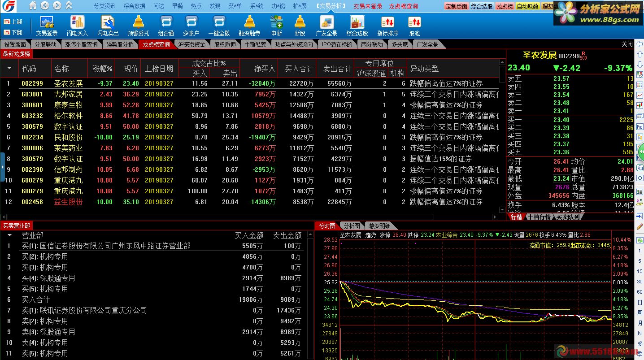
Task: Expand the dropdown arrow left of 代码 header
Action: tap(9, 68)
